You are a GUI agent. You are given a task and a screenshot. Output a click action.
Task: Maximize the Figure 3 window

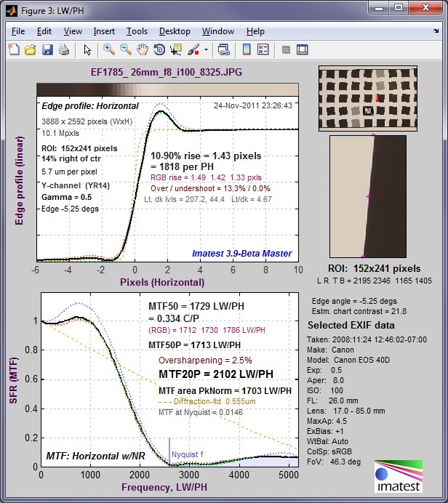pos(399,8)
